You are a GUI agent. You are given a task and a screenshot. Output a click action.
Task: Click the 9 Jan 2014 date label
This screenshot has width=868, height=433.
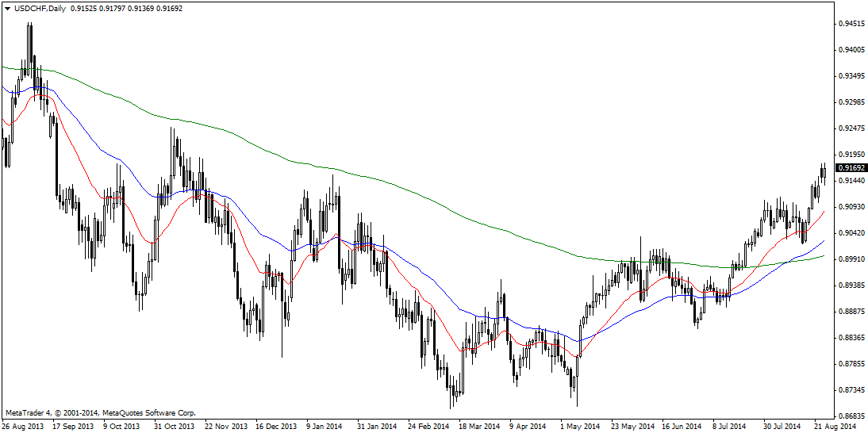click(x=326, y=426)
